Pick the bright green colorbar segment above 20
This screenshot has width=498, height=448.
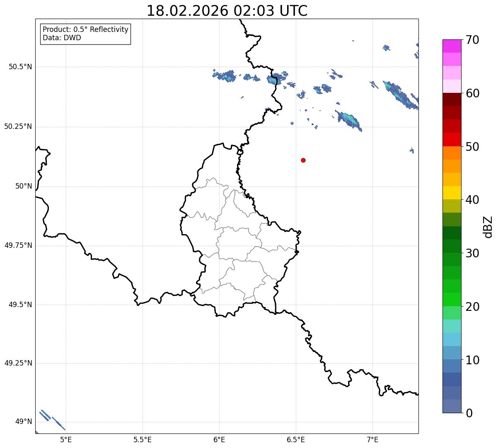coord(452,300)
